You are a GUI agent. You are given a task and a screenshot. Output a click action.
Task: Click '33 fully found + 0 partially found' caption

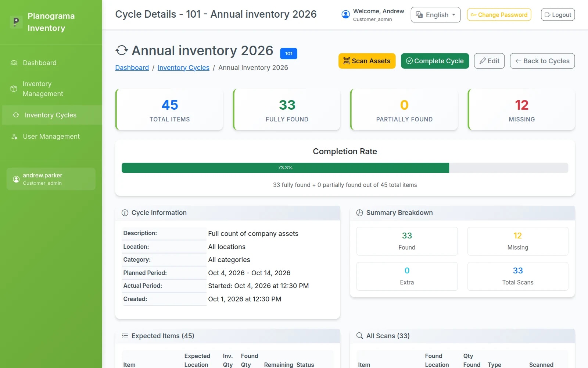tap(345, 185)
